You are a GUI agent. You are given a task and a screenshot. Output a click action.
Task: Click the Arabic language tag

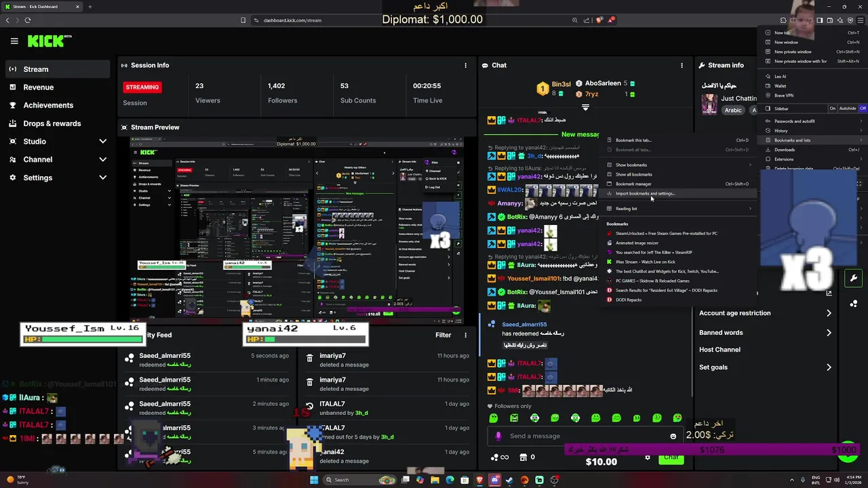(x=733, y=110)
